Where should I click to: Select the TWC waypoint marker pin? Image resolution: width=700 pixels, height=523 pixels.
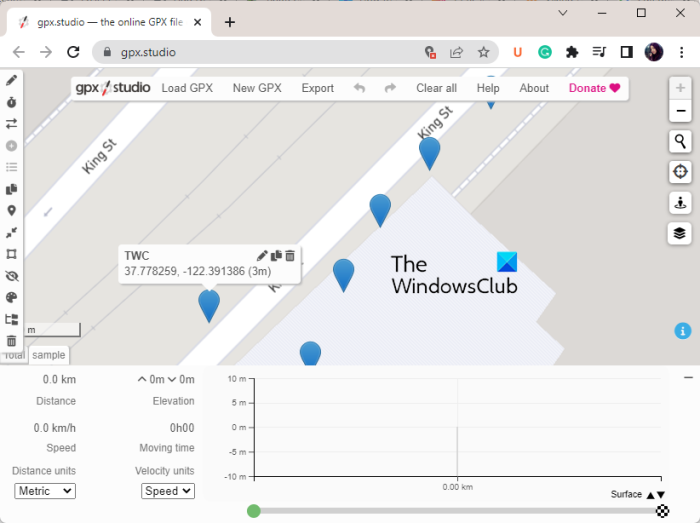pos(209,305)
